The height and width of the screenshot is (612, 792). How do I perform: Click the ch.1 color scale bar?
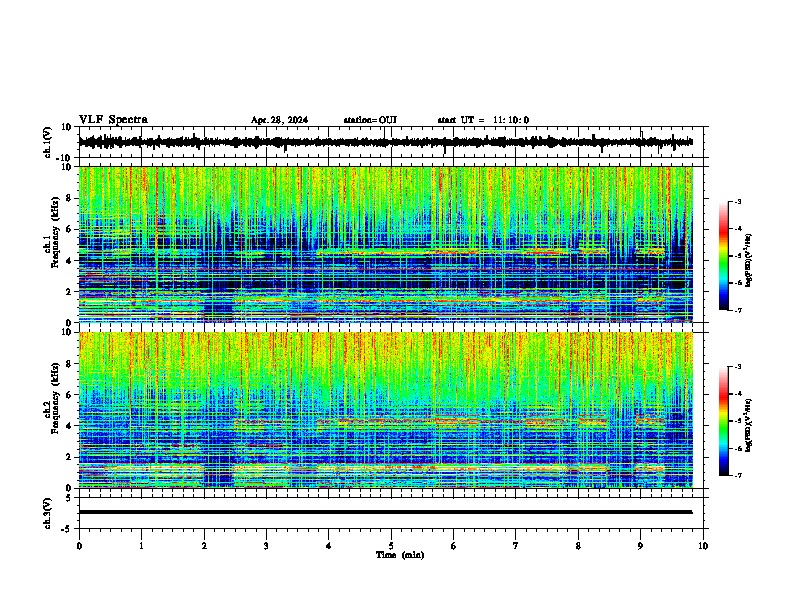pyautogui.click(x=724, y=256)
